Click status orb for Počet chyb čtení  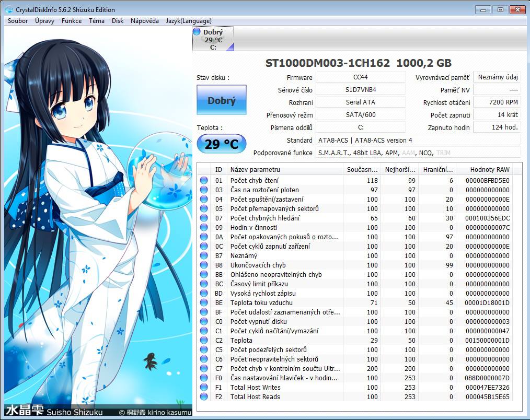pos(204,180)
